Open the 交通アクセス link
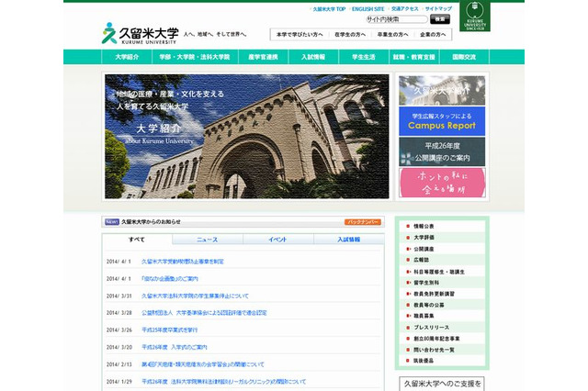The image size is (588, 391). pos(404,9)
